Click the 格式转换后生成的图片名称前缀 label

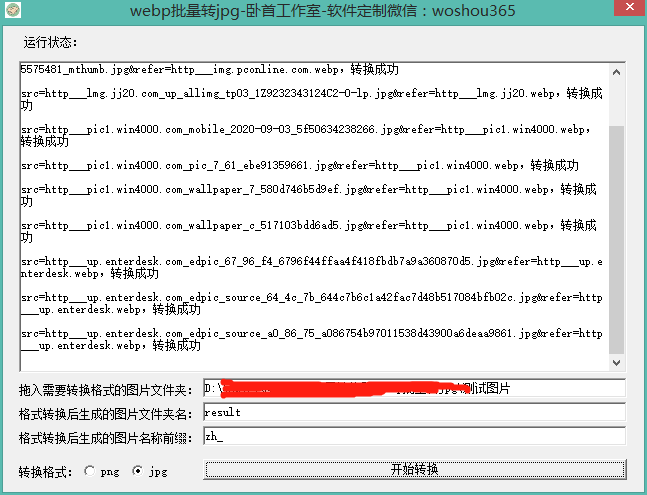[105, 438]
